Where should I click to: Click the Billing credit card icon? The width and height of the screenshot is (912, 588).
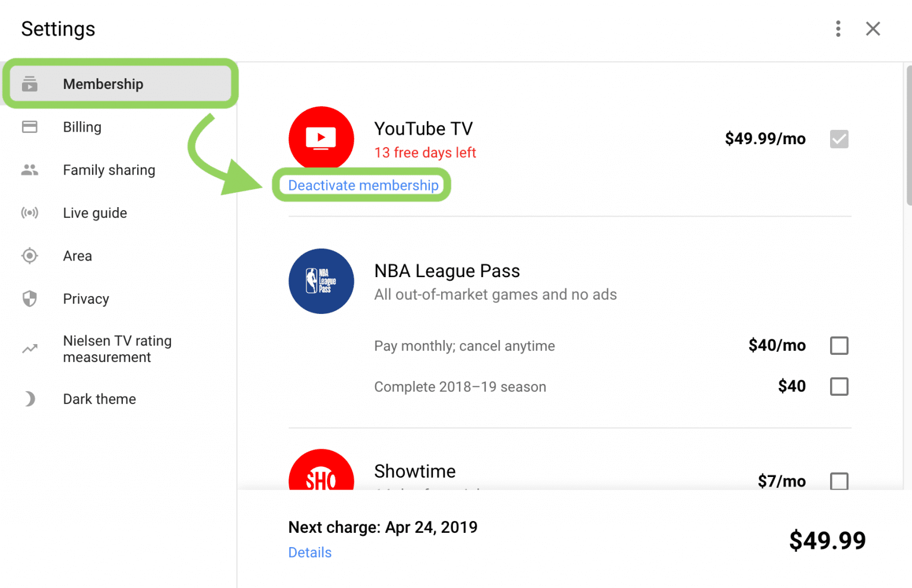click(x=30, y=127)
